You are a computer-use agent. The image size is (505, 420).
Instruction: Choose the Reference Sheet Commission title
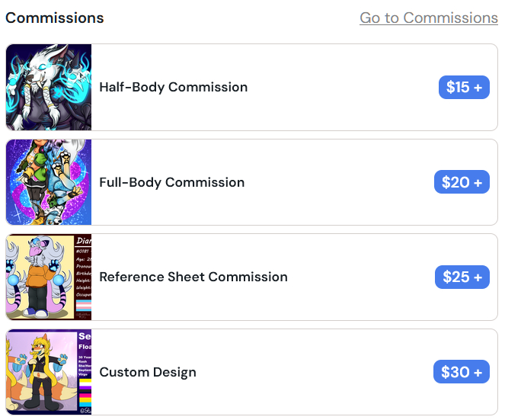coord(193,277)
